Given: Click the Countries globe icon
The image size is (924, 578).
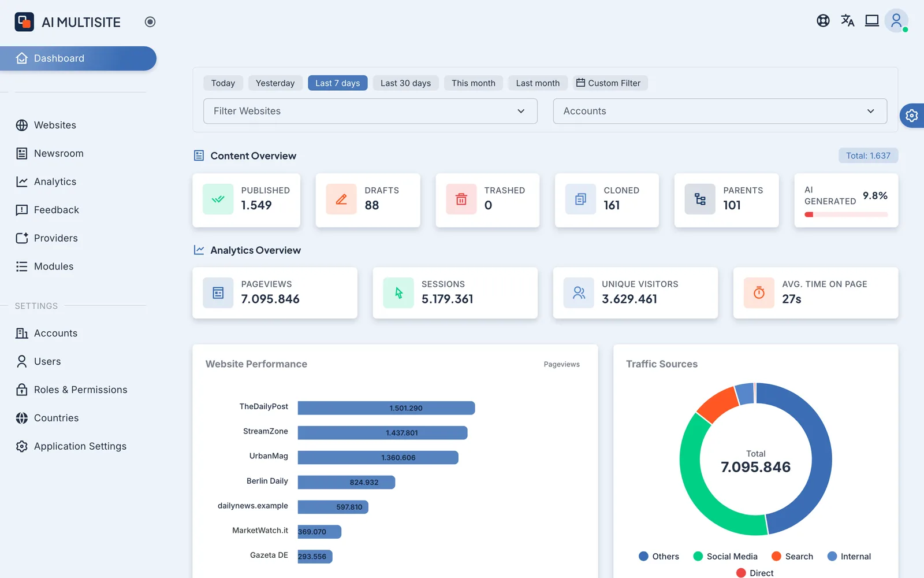Looking at the screenshot, I should [22, 418].
